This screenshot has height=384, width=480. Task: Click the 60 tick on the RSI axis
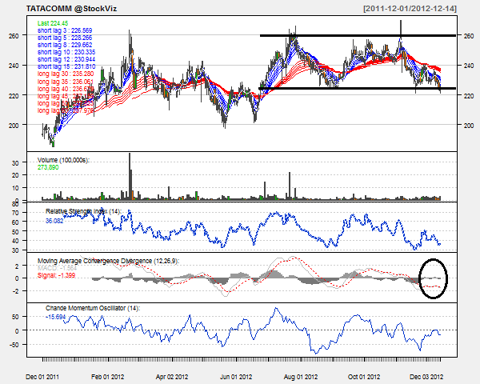point(15,222)
